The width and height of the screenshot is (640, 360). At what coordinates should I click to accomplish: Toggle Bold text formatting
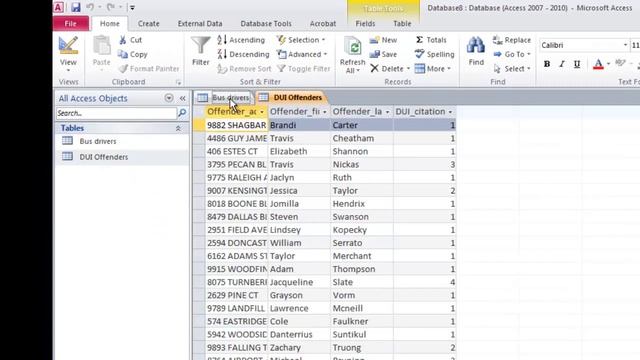click(547, 64)
